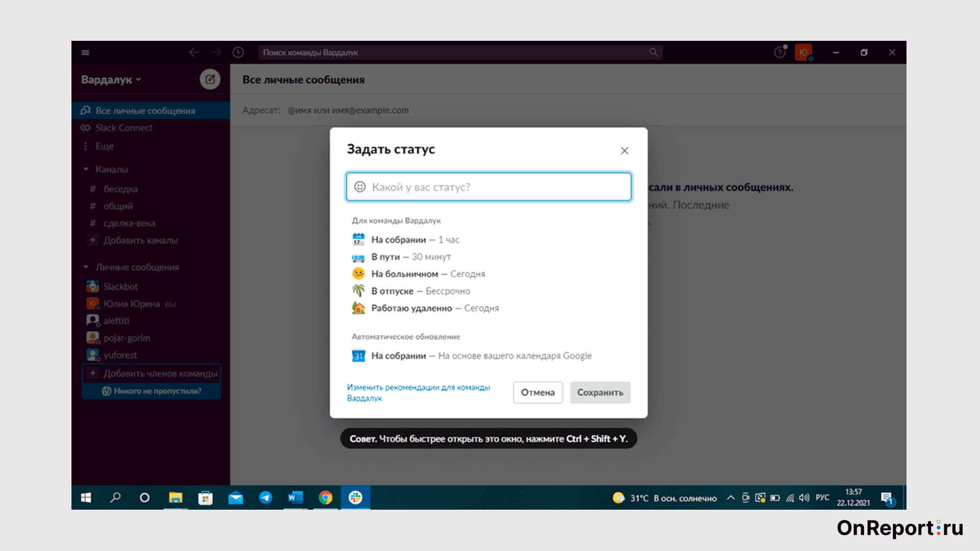Click the Slack taskbar icon

tap(356, 497)
